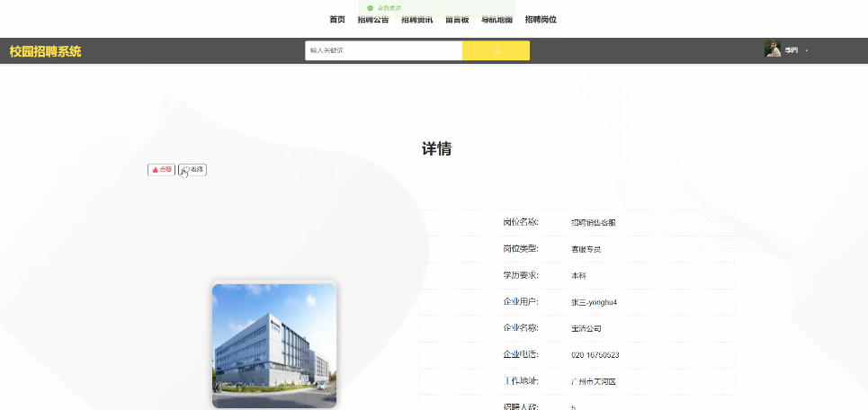The height and width of the screenshot is (410, 868).
Task: Open the user avatar 李丙 photo
Action: tap(773, 49)
